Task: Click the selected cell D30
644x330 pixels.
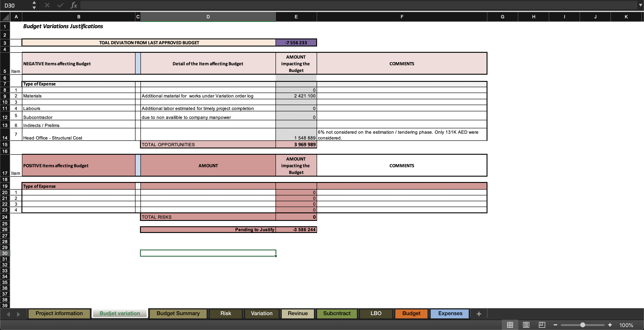Action: (208, 253)
